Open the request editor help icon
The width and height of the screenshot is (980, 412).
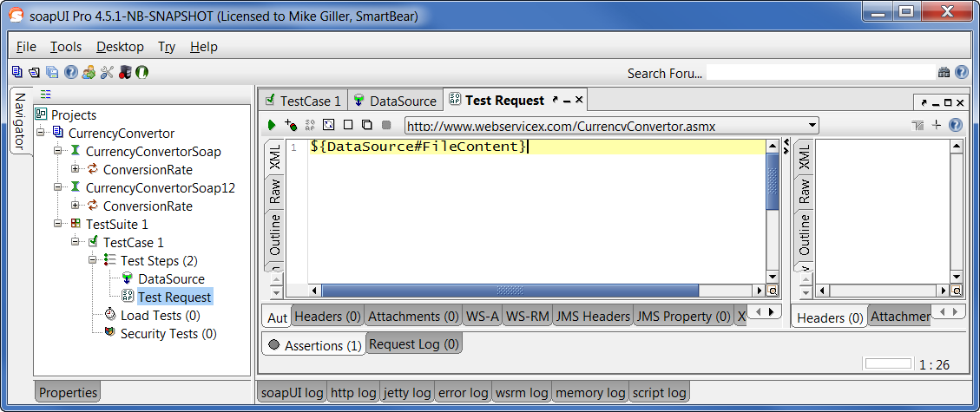point(955,125)
